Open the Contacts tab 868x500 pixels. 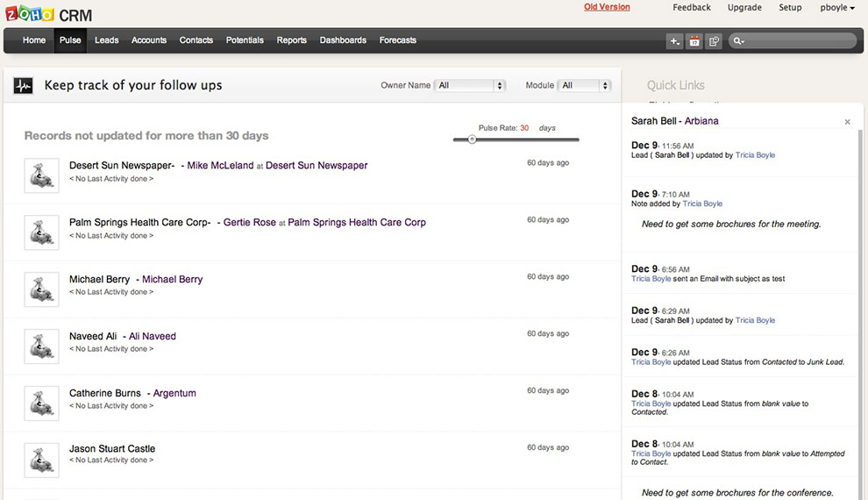196,40
